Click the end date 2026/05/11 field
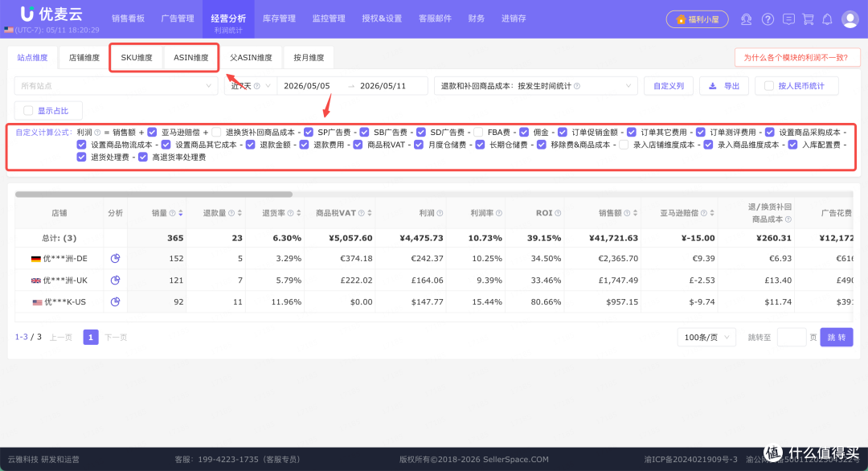 point(383,86)
